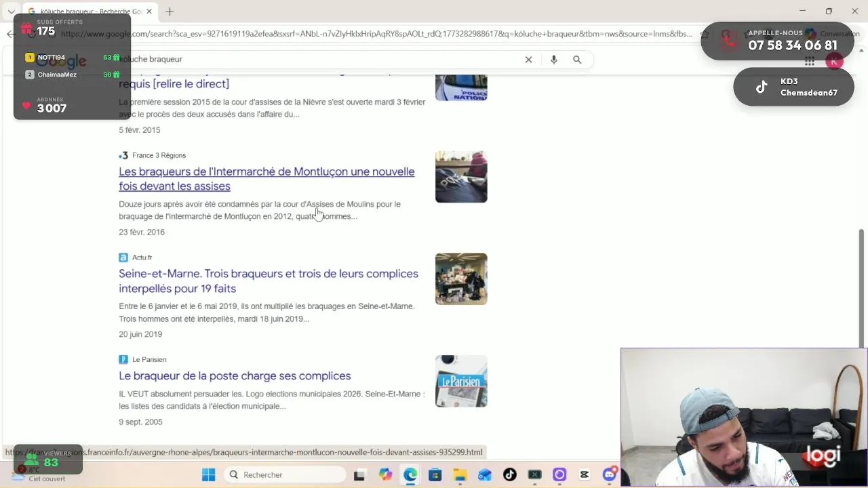Clear the Google search box text
This screenshot has height=488, width=868.
tap(528, 60)
